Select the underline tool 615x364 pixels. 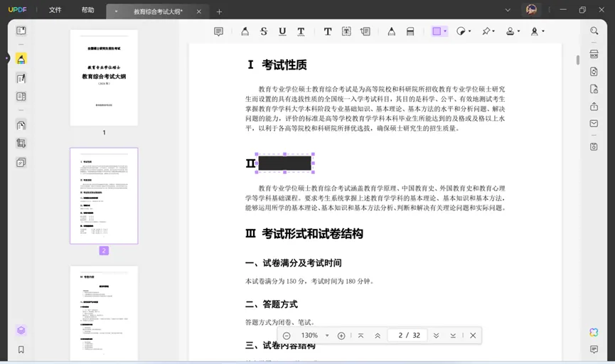click(282, 31)
